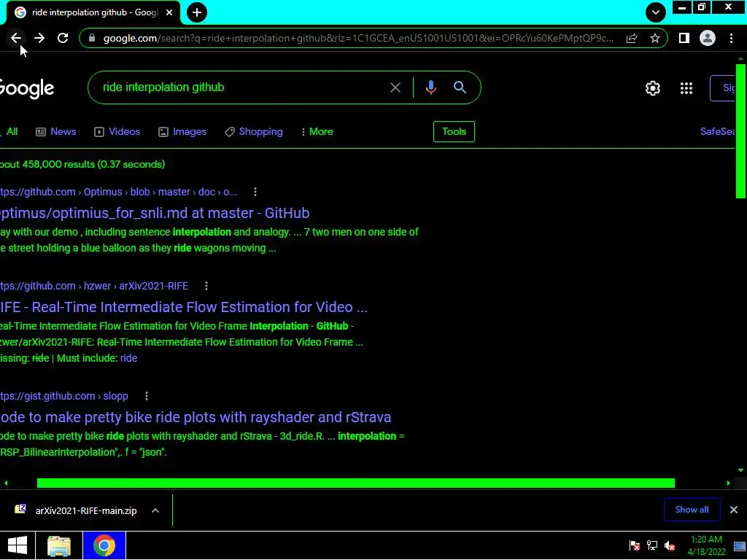Click the horizontal scrollbar thumb
Image resolution: width=747 pixels, height=560 pixels.
tap(355, 483)
